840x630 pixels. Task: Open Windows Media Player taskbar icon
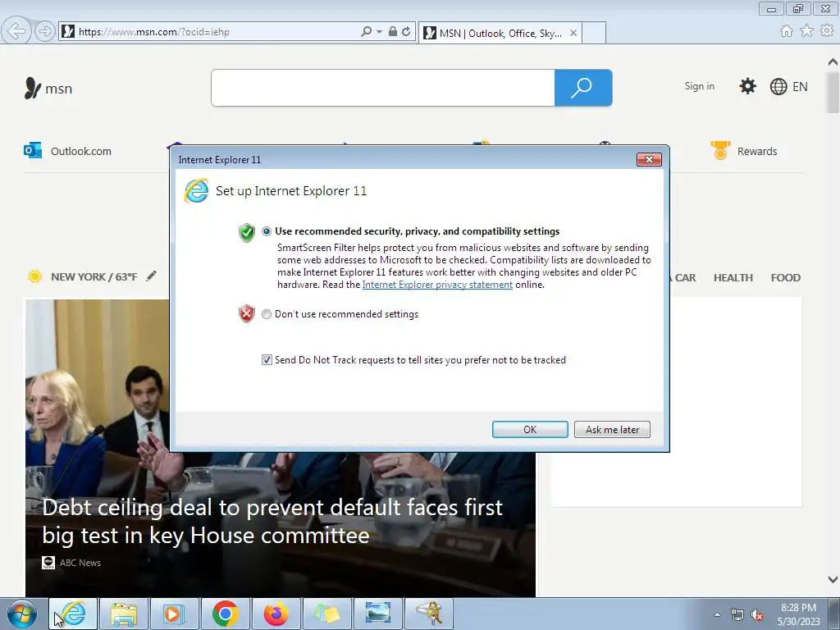[174, 614]
